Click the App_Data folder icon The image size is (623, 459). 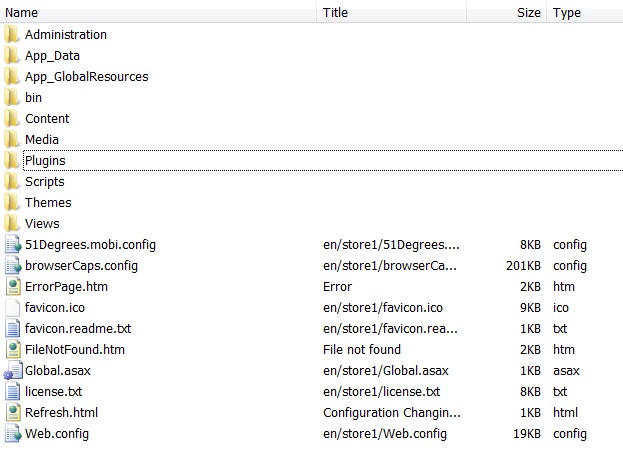[x=12, y=56]
